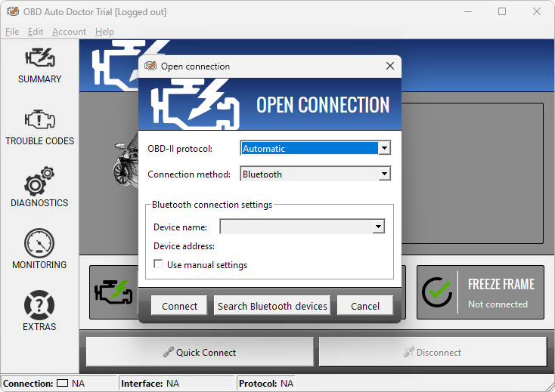Click the OBD-II protocol label
This screenshot has height=392, width=555.
coord(180,149)
